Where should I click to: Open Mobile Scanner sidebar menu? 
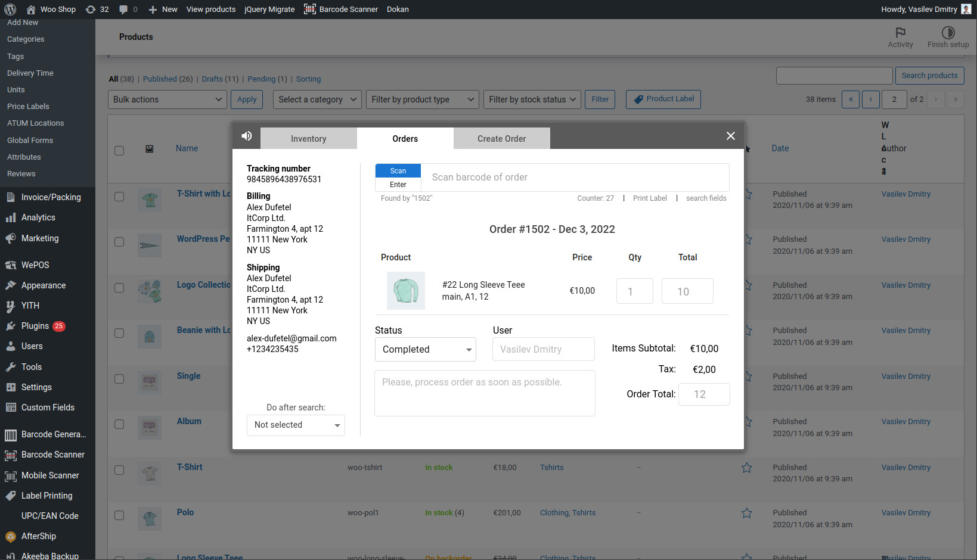coord(48,475)
